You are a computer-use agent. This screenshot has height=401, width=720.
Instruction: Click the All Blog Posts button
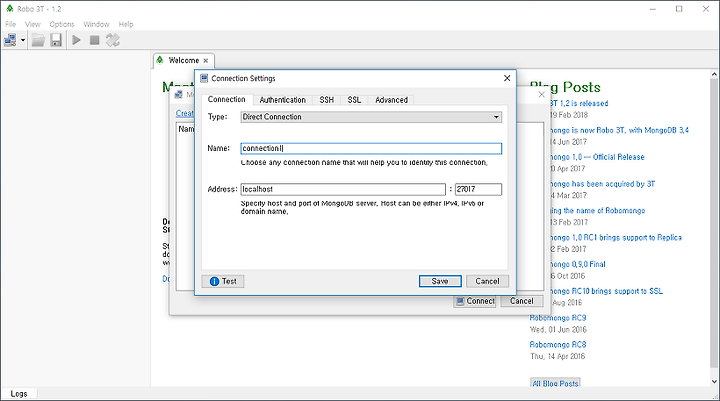(555, 383)
